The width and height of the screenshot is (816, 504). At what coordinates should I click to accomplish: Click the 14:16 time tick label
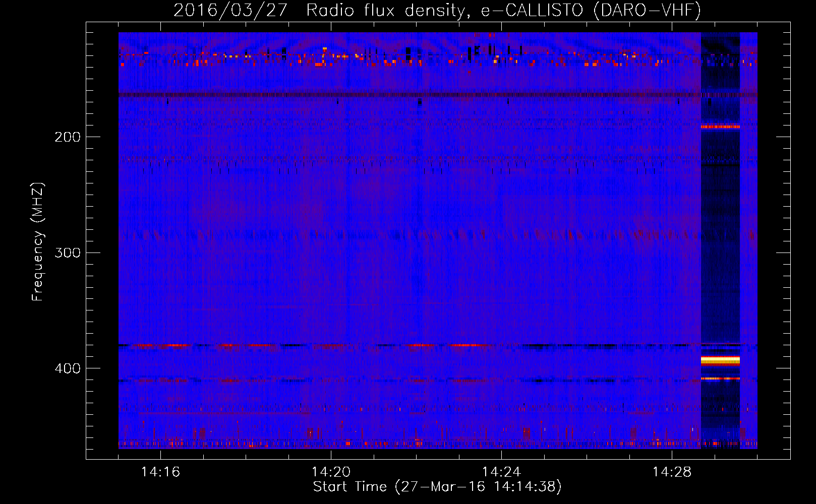[x=160, y=472]
